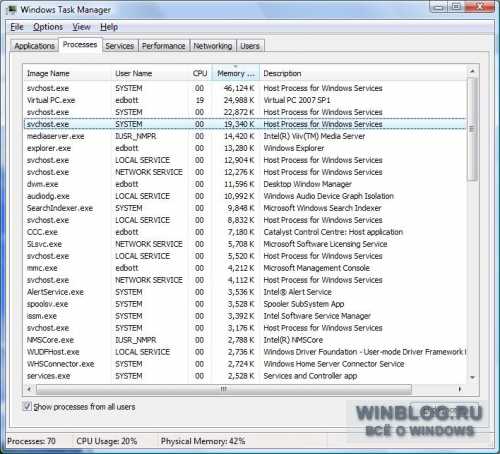The image size is (500, 454).
Task: Switch to the Services tab
Action: pos(120,46)
